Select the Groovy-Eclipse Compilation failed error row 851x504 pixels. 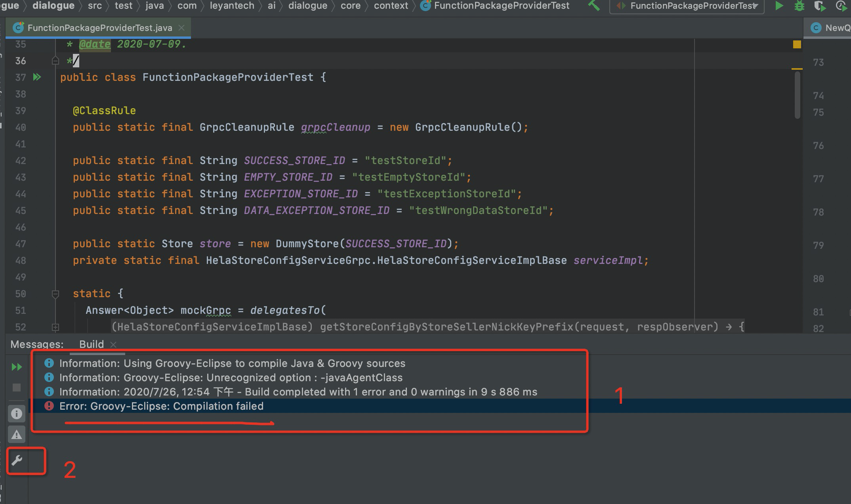(x=161, y=406)
